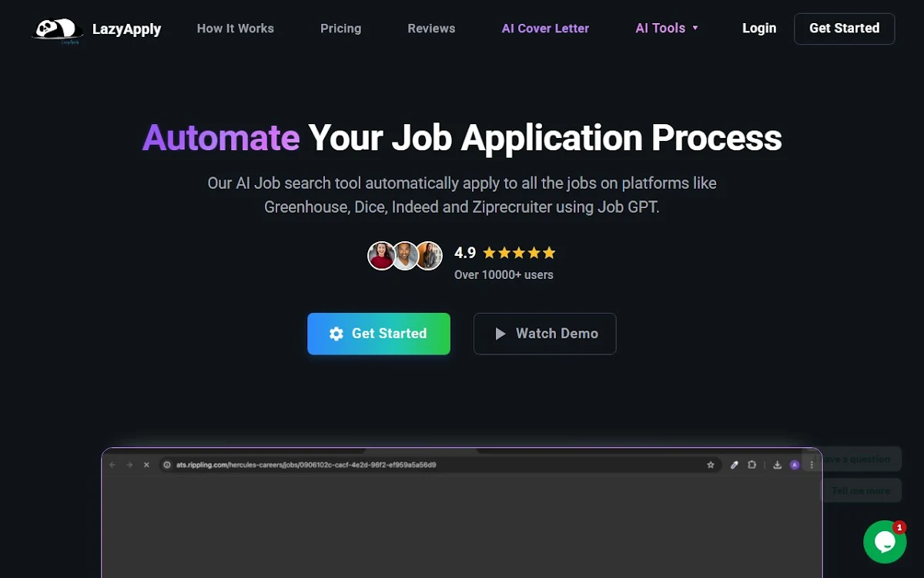This screenshot has width=924, height=578.
Task: Click the 'Over 10000+ users' text
Action: [x=504, y=274]
